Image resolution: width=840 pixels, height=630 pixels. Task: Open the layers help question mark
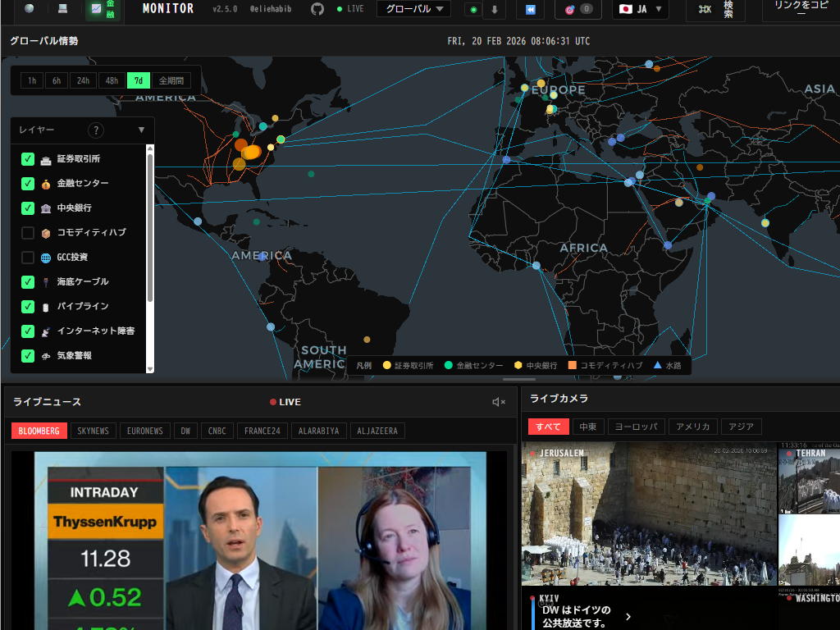(x=96, y=130)
